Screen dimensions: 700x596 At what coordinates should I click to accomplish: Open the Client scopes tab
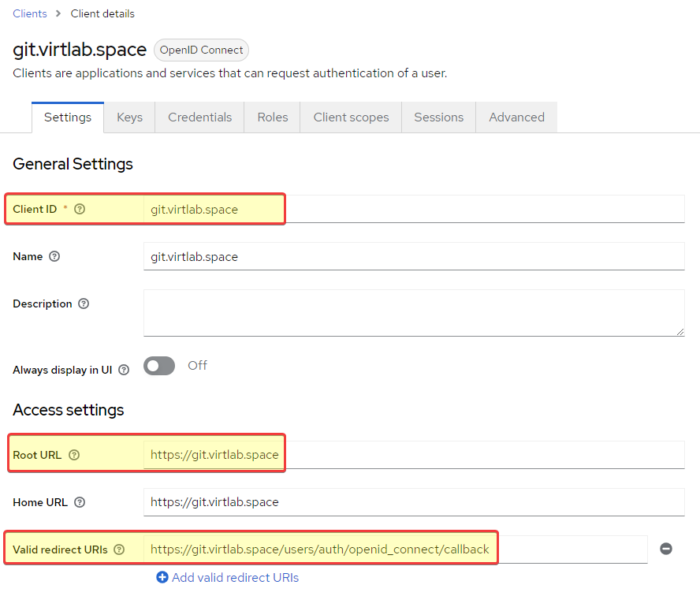click(x=351, y=117)
